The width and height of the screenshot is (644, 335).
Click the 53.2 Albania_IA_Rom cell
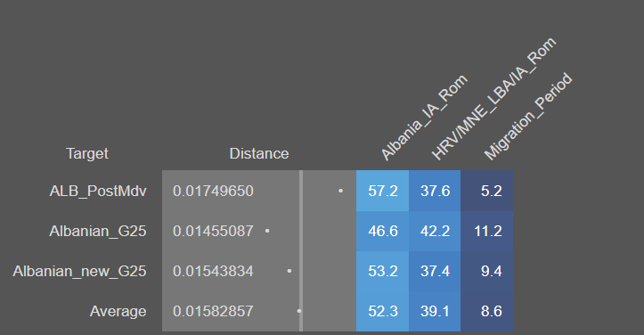tap(382, 271)
